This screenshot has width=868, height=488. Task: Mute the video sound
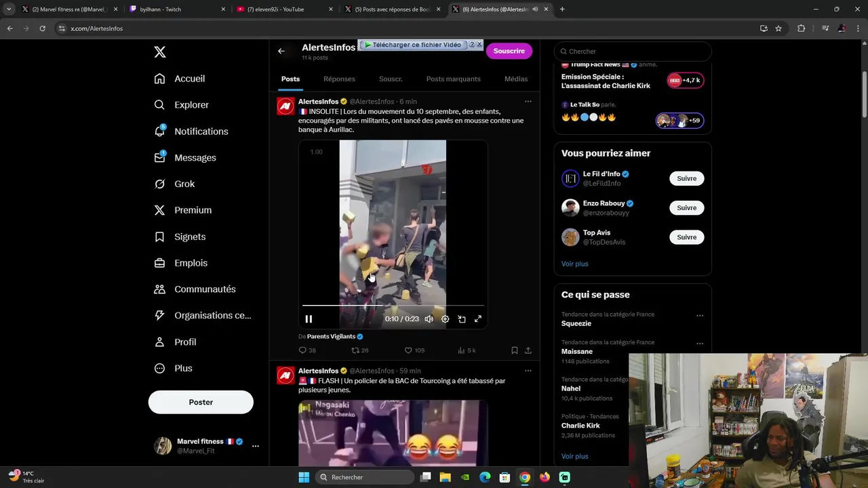point(429,319)
